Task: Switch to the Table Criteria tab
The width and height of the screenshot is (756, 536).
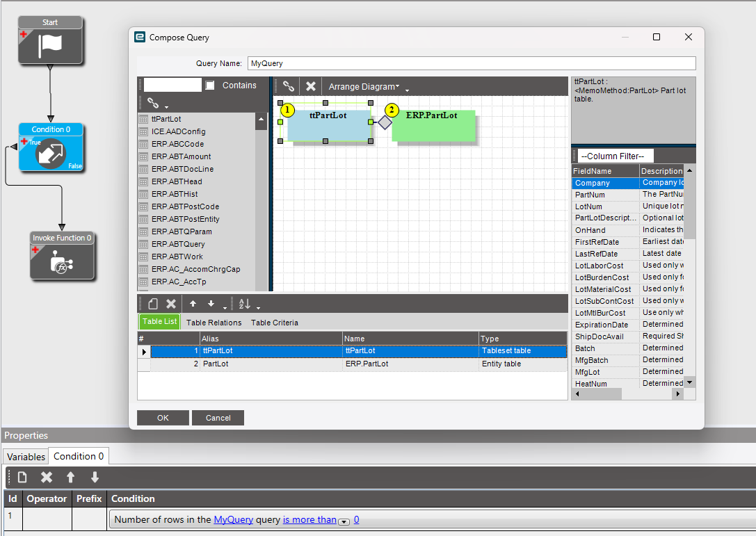Action: point(275,323)
